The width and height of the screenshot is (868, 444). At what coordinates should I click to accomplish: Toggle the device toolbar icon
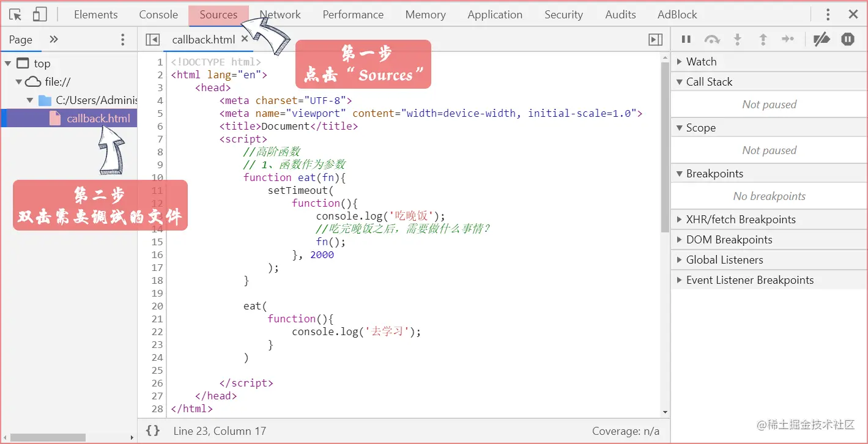pos(40,15)
